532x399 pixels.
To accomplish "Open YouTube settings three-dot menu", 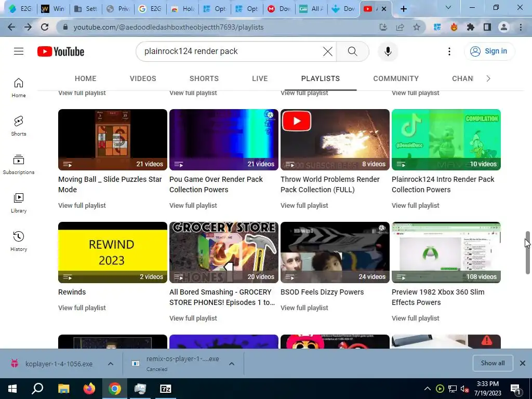I will point(449,51).
